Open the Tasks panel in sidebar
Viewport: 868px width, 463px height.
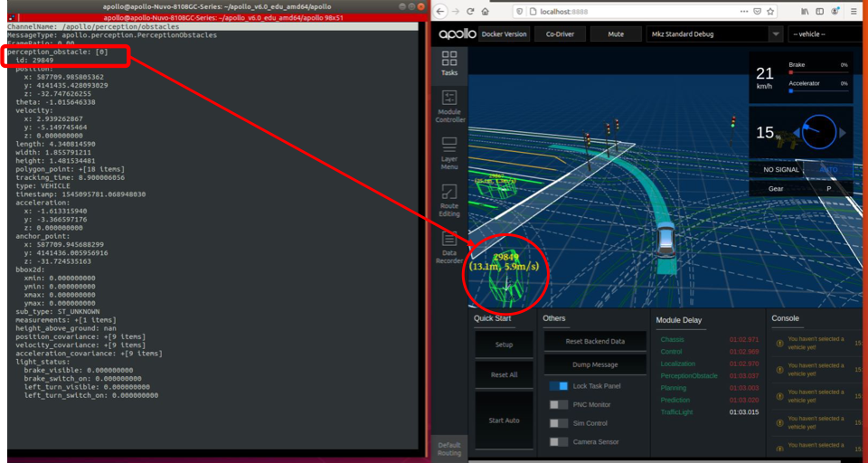point(449,64)
